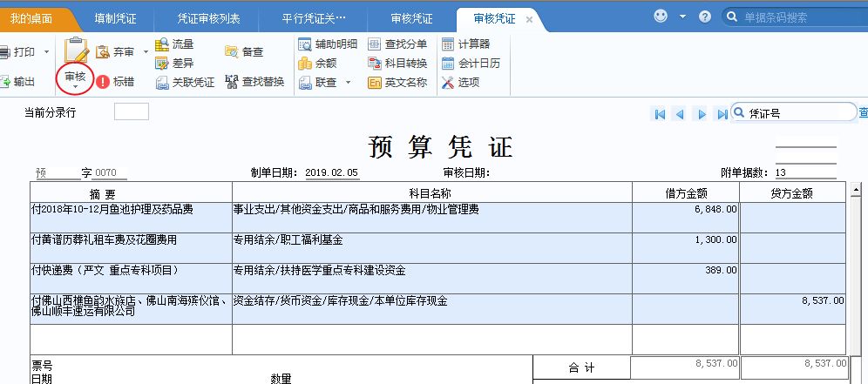868x384 pixels.
Task: Switch to 平行凭证关… tab
Action: pyautogui.click(x=314, y=19)
